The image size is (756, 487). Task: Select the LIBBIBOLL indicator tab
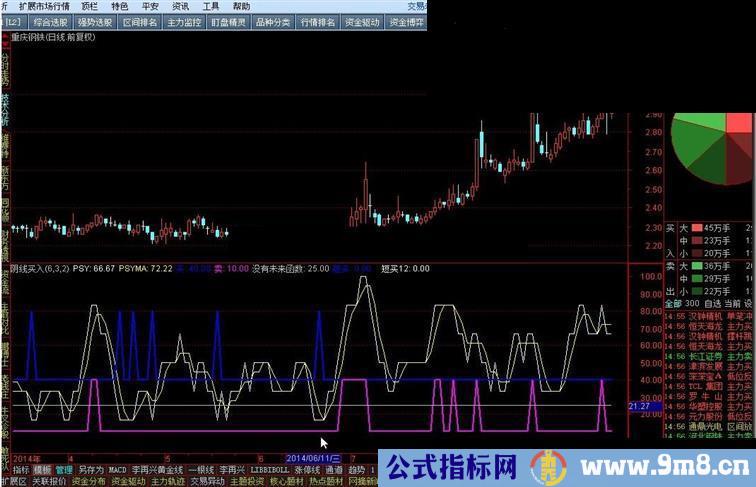(269, 468)
